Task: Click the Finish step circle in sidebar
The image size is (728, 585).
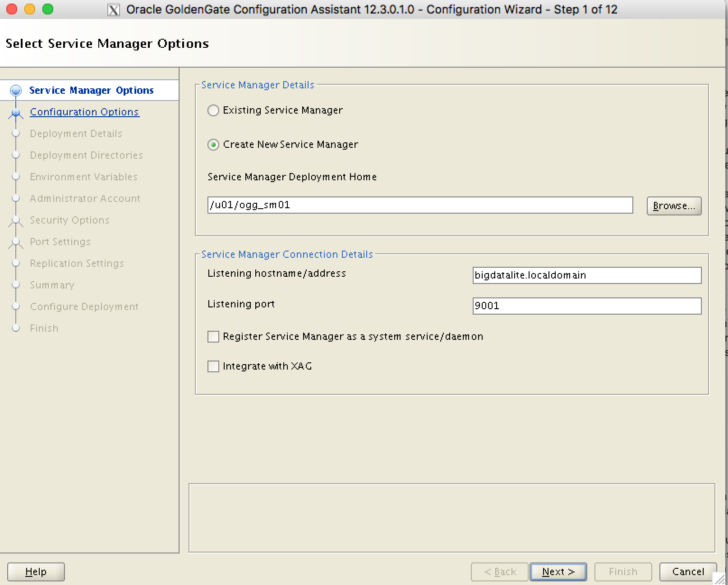Action: 16,328
